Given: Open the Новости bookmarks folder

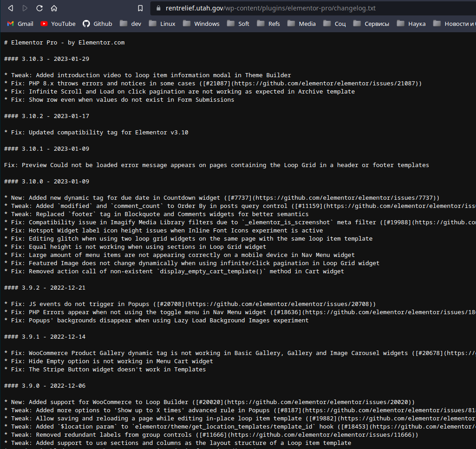Looking at the screenshot, I should [455, 24].
